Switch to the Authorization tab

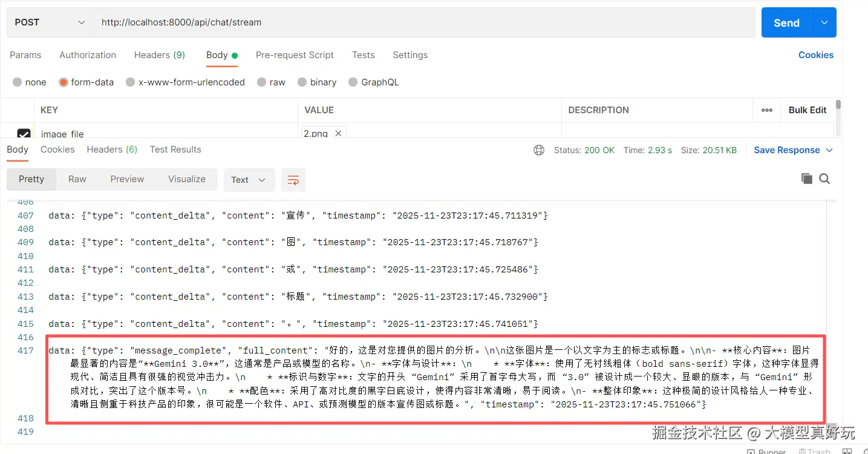(88, 54)
